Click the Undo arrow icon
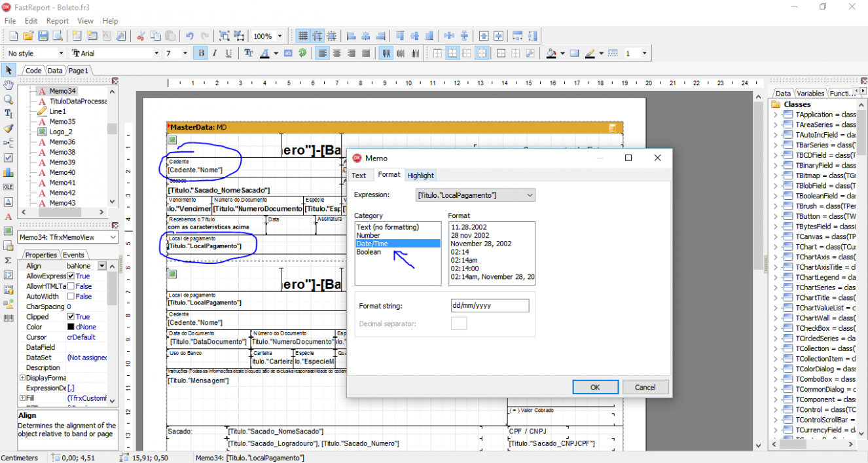This screenshot has height=463, width=868. [x=190, y=36]
